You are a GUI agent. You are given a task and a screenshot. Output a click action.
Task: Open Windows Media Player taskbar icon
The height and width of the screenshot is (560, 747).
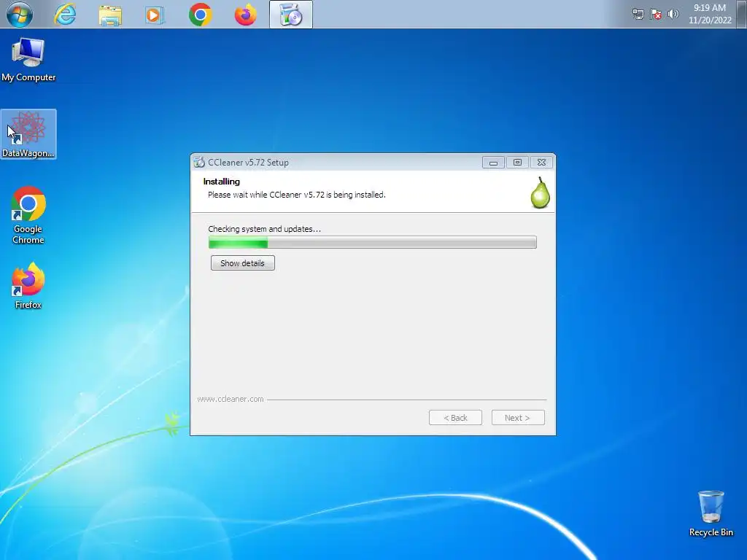tap(155, 15)
